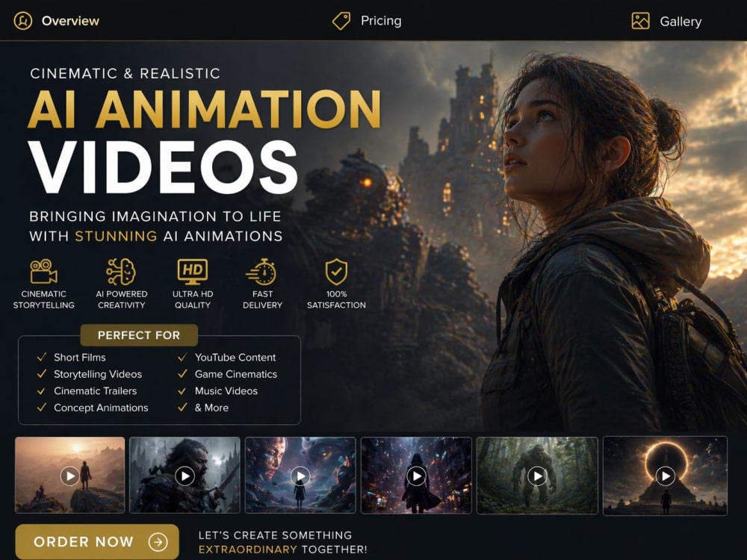The width and height of the screenshot is (747, 560).
Task: Click the checkmark beside Concept Animations
Action: 42,408
